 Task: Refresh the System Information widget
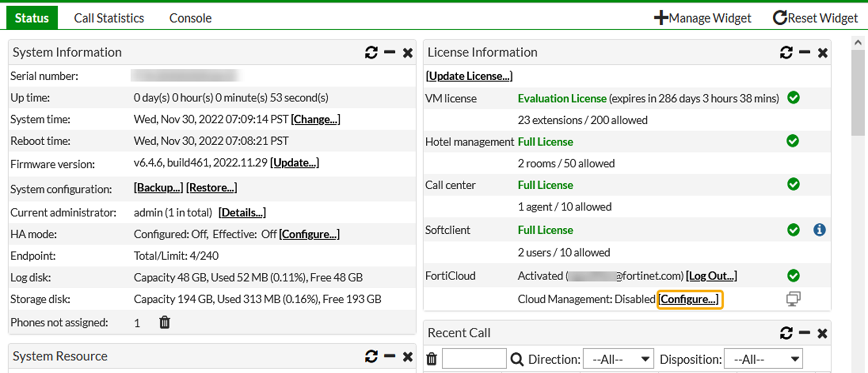[371, 52]
